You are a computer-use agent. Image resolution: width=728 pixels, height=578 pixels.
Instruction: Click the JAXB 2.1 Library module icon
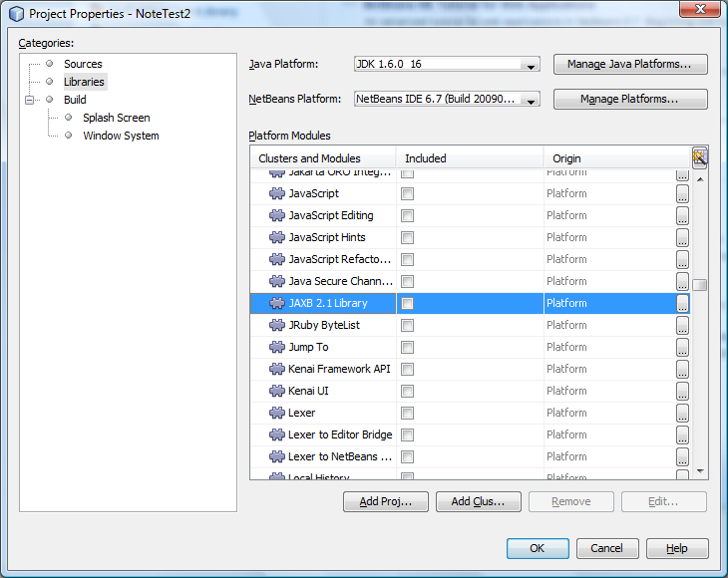coord(277,303)
